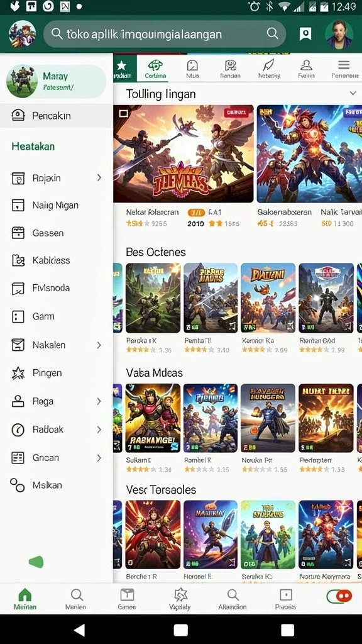Open the first Bes Octenes game thumbnail

153,297
